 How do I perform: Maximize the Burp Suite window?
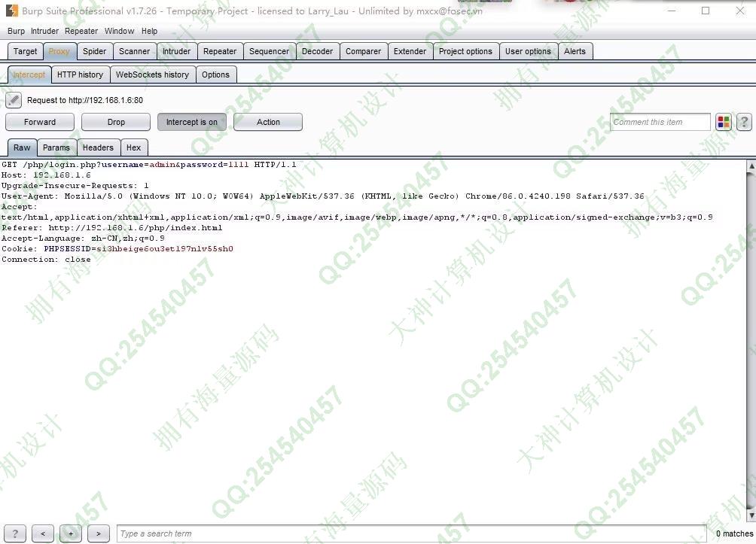tap(706, 11)
